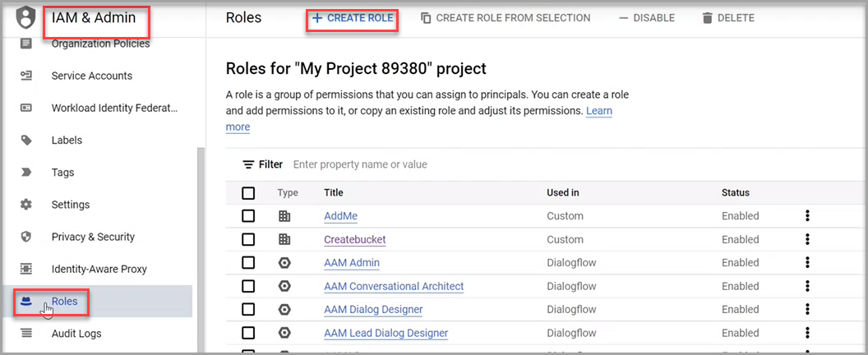
Task: Go to Workload Identity Federation page
Action: coord(114,108)
